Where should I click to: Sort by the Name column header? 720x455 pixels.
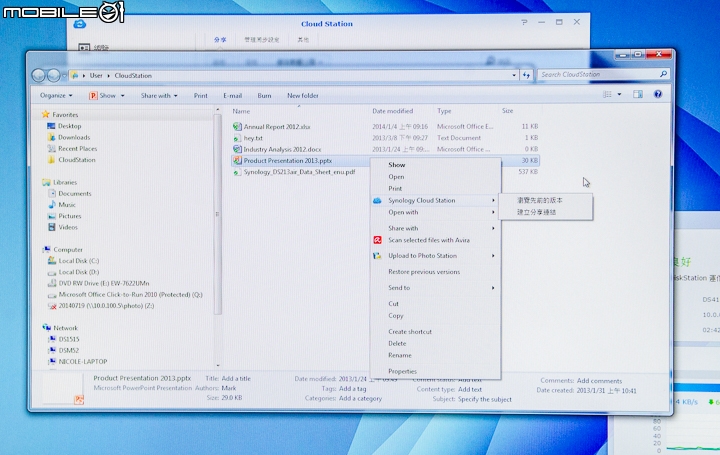pos(242,111)
